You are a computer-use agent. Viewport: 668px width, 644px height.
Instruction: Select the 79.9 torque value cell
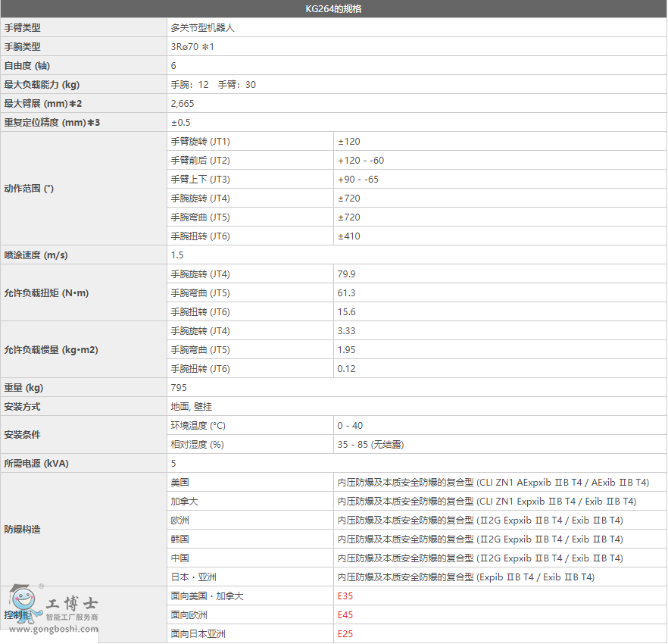[346, 274]
